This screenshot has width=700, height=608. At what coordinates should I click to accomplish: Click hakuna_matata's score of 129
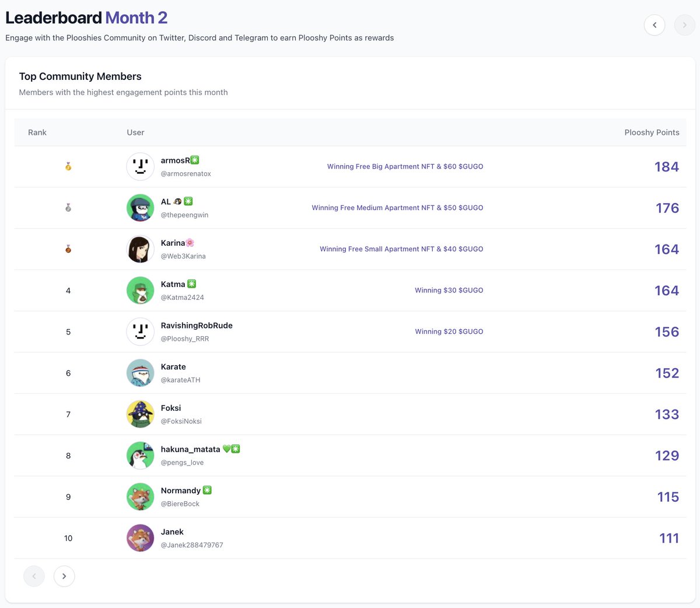coord(667,456)
